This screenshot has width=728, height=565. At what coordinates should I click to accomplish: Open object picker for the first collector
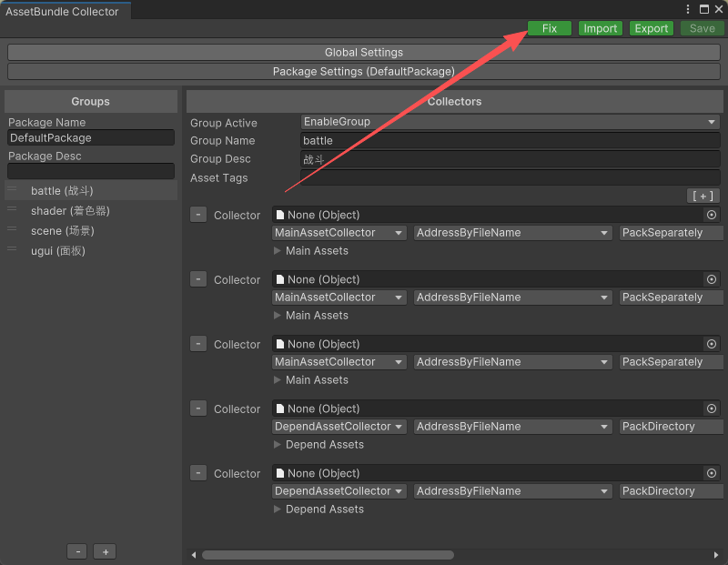(x=712, y=215)
